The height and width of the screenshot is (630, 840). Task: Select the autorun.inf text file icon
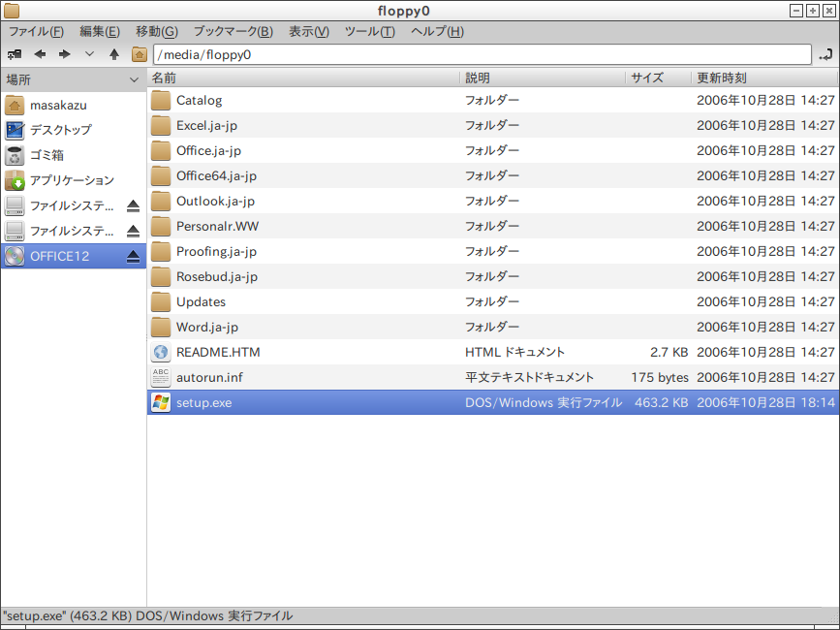[x=161, y=377]
